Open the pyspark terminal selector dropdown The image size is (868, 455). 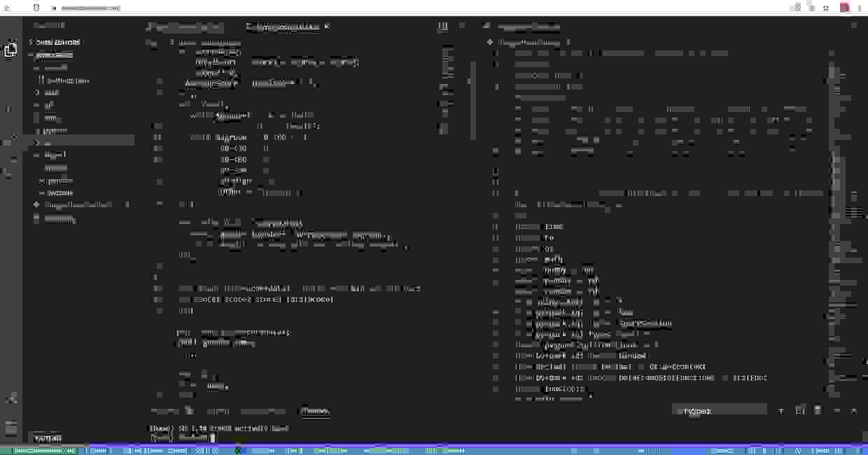(720, 411)
